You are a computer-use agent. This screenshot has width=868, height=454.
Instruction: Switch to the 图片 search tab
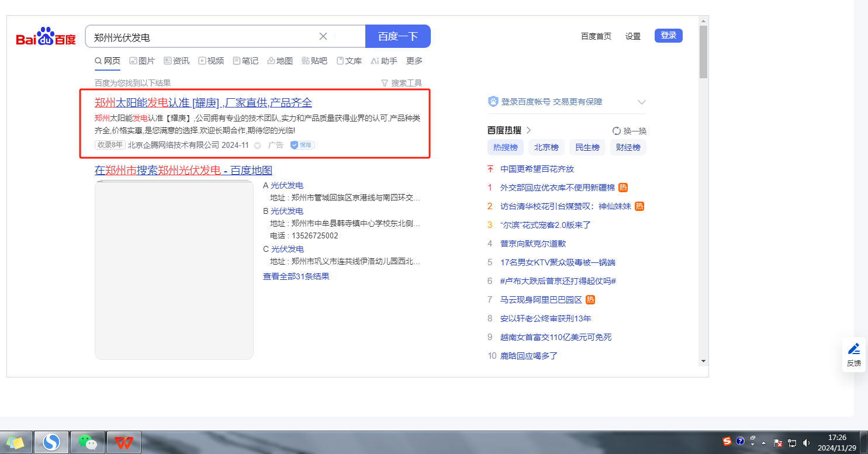[141, 61]
